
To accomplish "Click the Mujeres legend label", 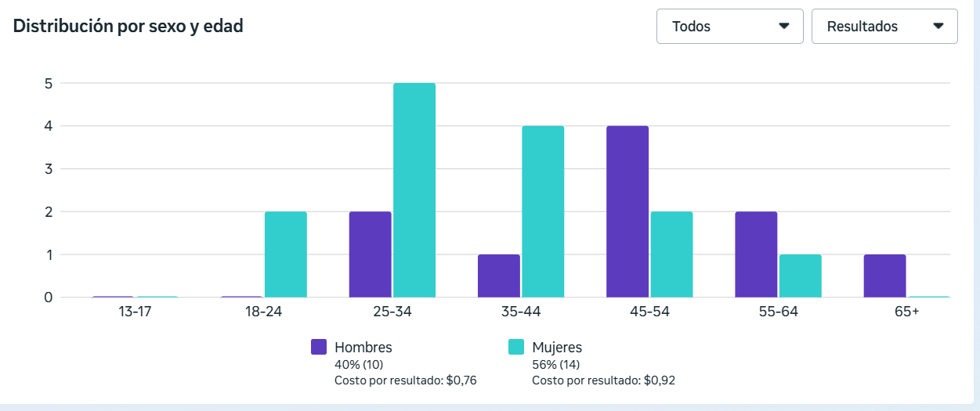I will (x=557, y=347).
